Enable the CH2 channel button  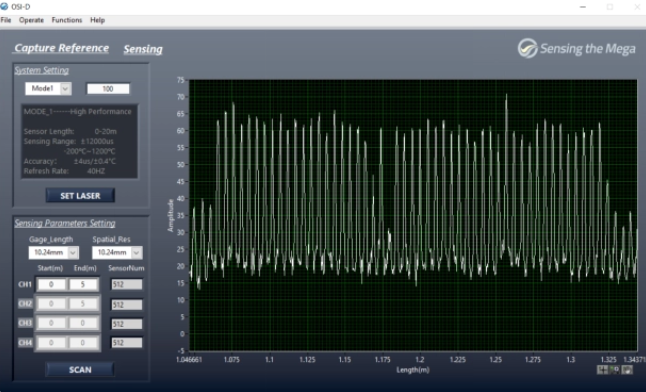(25, 304)
